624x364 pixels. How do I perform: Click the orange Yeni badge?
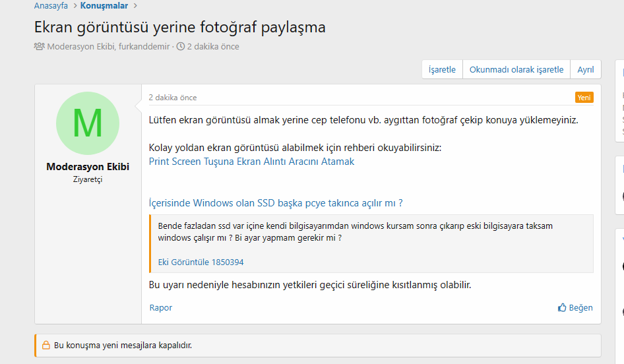point(584,98)
